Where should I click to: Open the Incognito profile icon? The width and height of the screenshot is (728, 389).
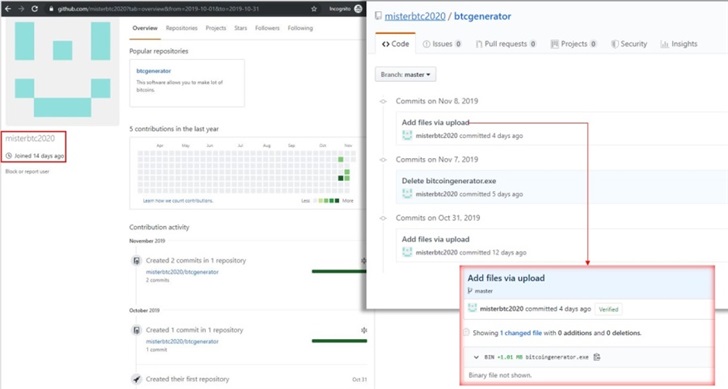click(x=358, y=8)
